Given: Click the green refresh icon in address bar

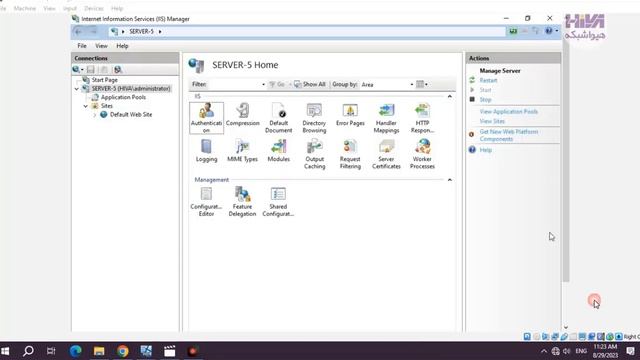Looking at the screenshot, I should coord(513,31).
